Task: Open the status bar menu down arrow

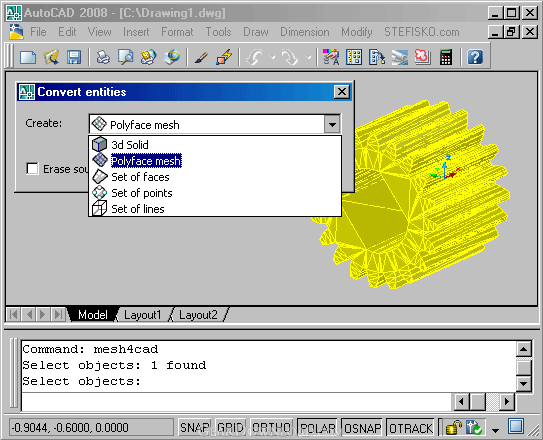Action: click(496, 430)
